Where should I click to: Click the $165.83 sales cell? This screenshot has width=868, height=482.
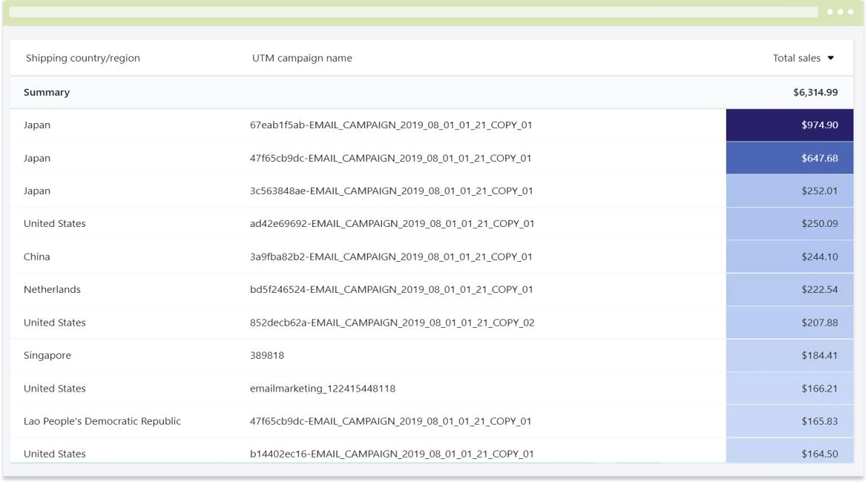tap(789, 421)
